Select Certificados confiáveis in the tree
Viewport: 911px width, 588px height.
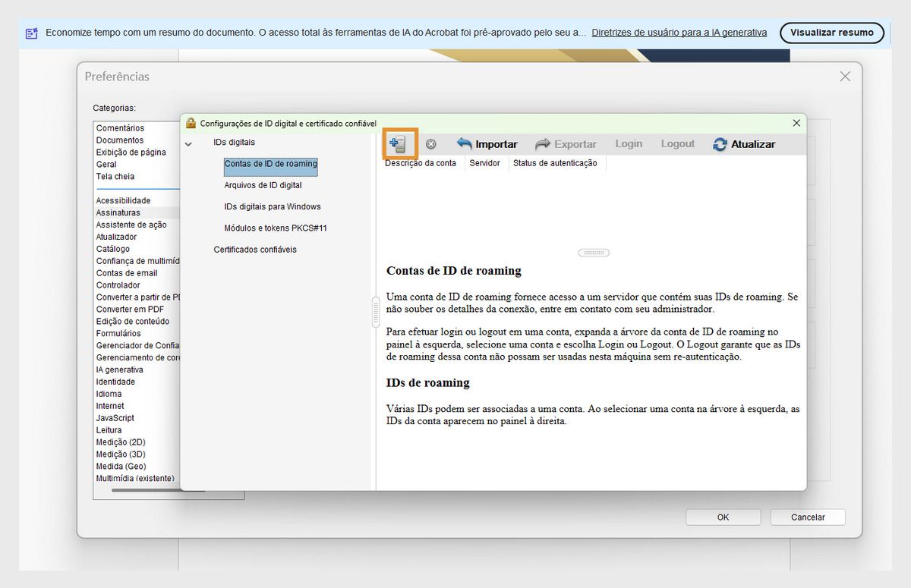pyautogui.click(x=255, y=250)
